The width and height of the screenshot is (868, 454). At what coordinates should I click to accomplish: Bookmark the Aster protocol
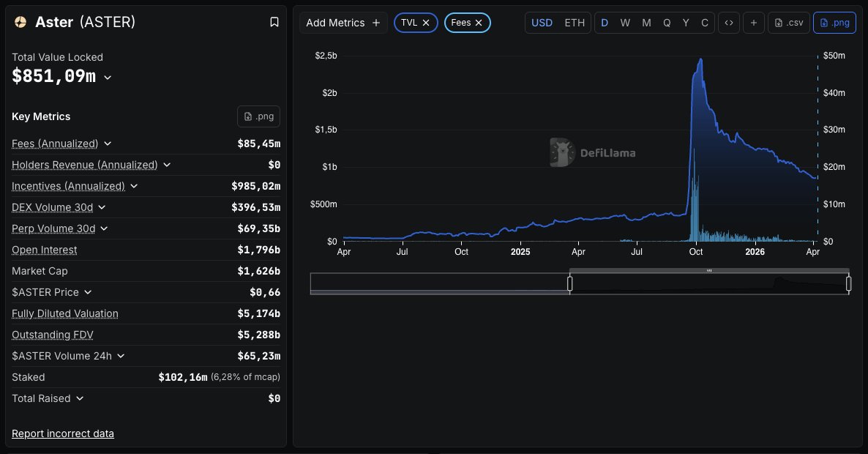pos(274,22)
